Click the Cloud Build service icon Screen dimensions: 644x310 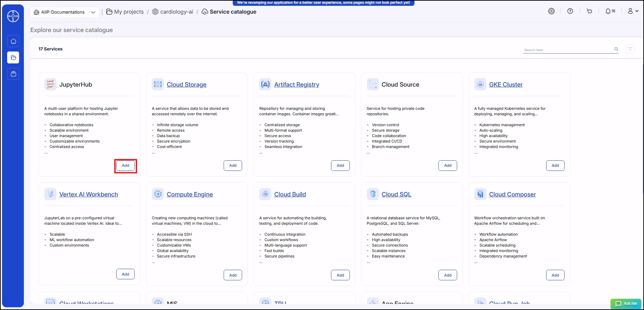265,194
